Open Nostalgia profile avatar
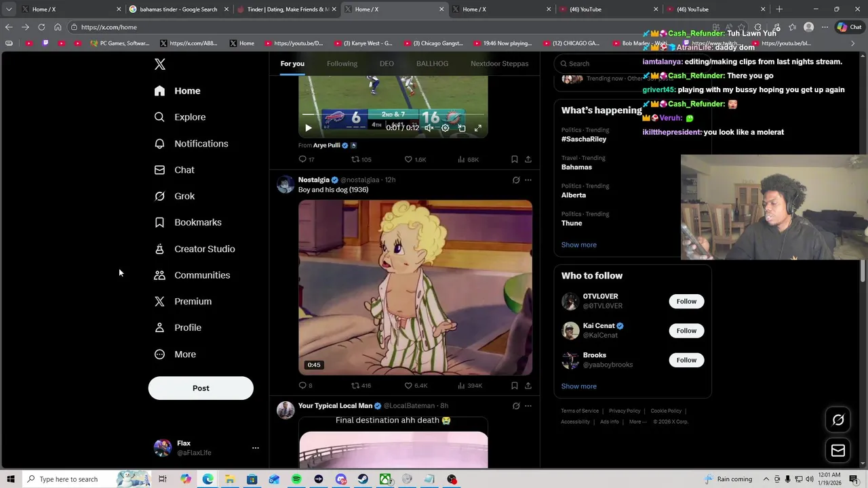 [285, 184]
